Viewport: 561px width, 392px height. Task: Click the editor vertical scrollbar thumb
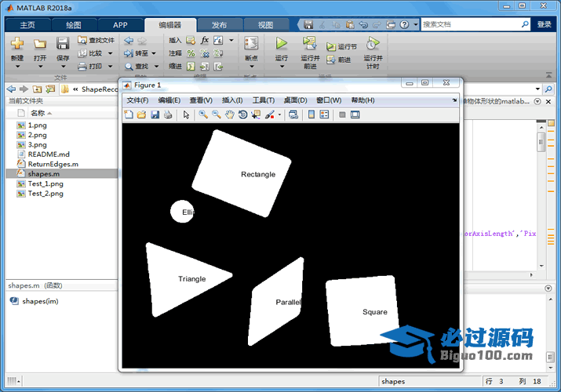click(x=541, y=142)
